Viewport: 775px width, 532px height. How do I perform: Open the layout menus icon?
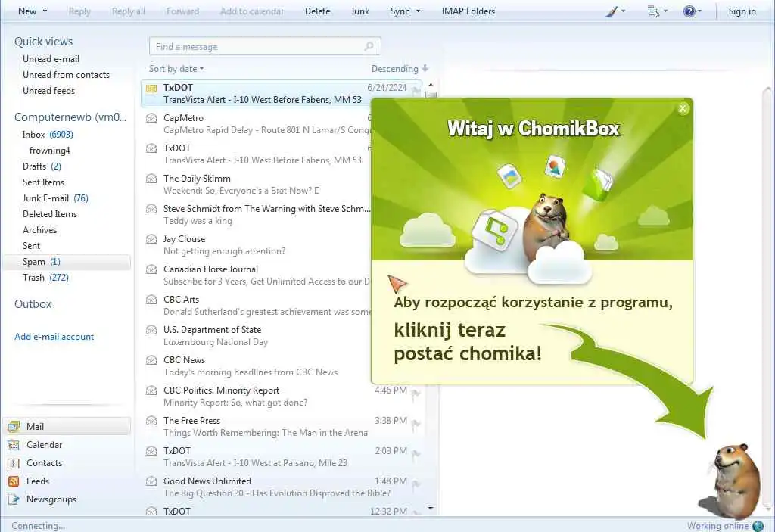click(x=653, y=11)
